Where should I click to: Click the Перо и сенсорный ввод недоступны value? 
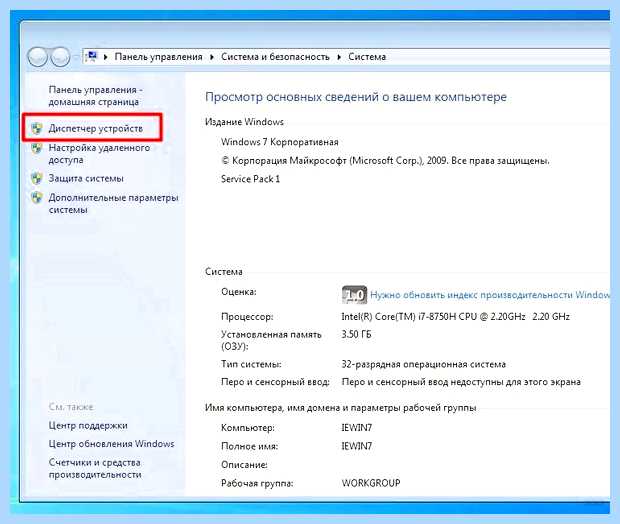point(461,382)
